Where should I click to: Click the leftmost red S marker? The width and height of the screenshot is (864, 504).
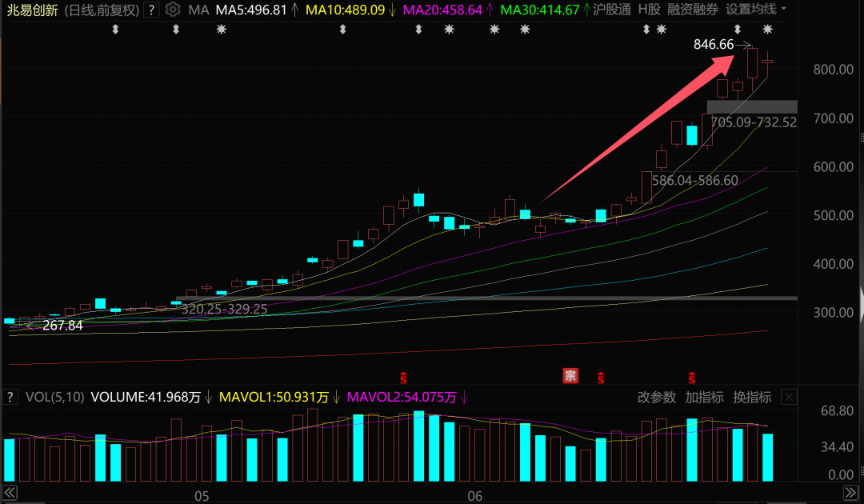tap(403, 378)
